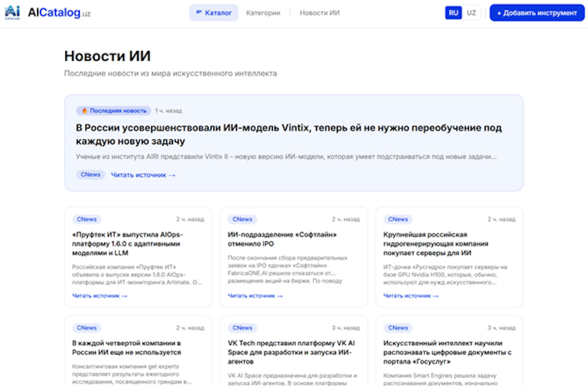Screen dimensions: 588x386
Task: Open the VK Tech VK AI Space news title
Action: [x=291, y=353]
